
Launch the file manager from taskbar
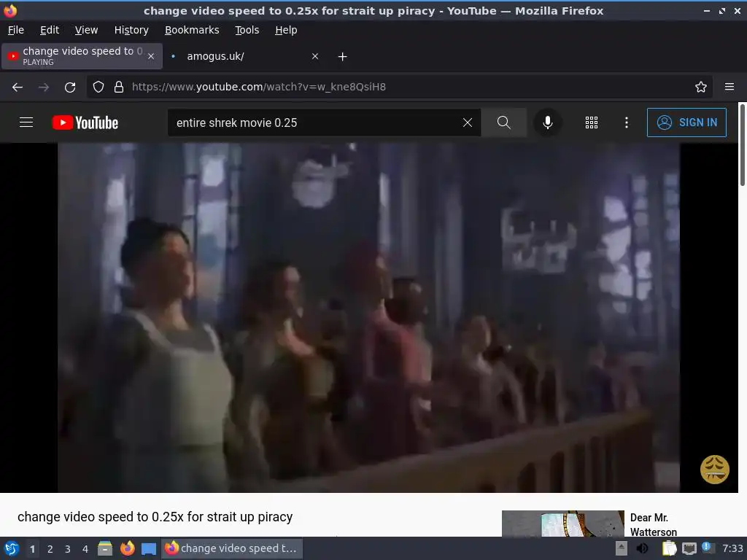click(105, 548)
